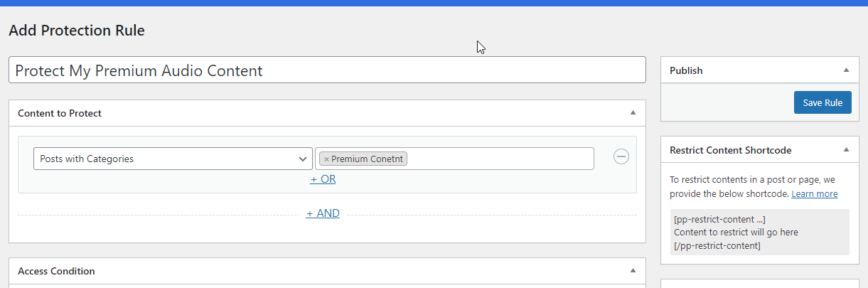
Task: Toggle the Access Condition panel arrow
Action: point(633,271)
